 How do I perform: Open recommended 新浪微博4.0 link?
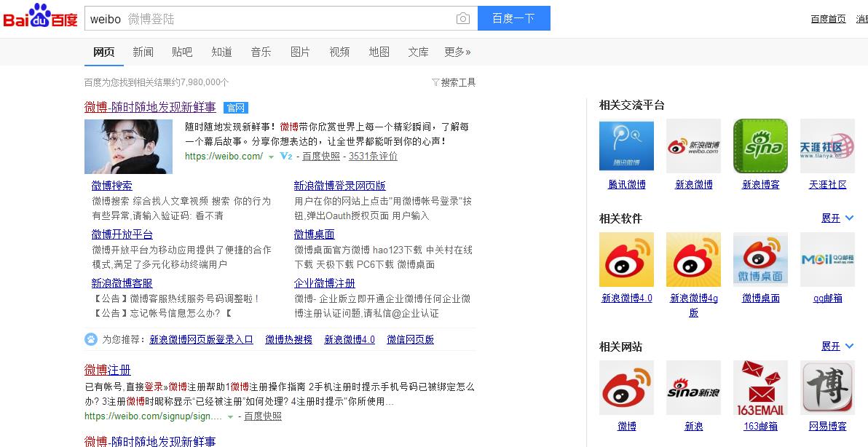click(x=350, y=340)
